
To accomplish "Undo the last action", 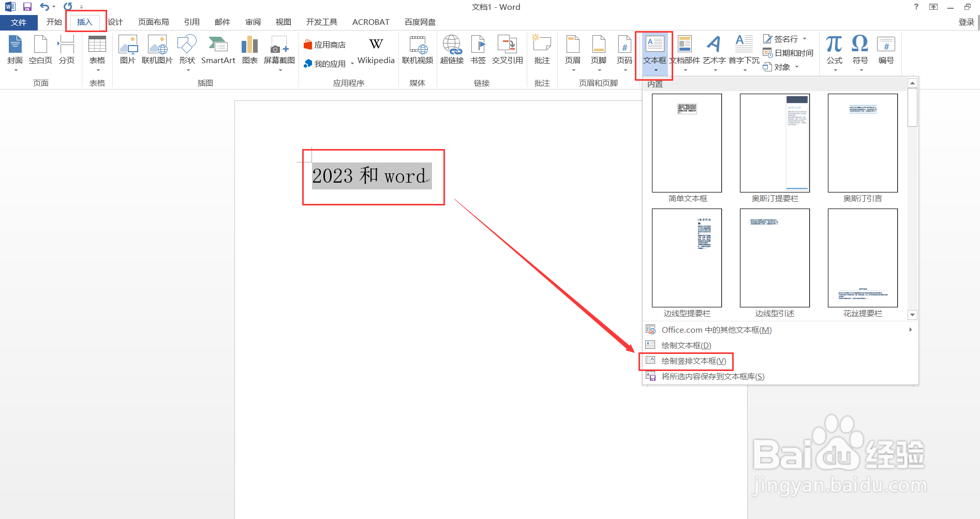I will click(x=44, y=7).
